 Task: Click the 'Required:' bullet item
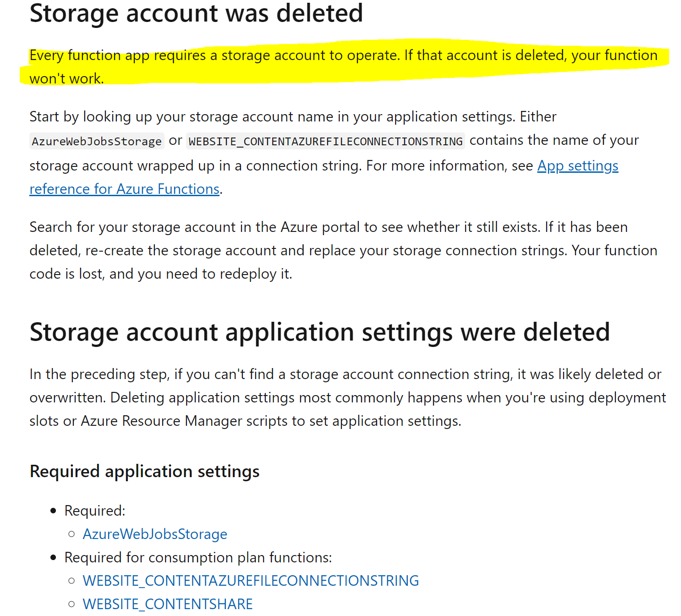(x=95, y=511)
